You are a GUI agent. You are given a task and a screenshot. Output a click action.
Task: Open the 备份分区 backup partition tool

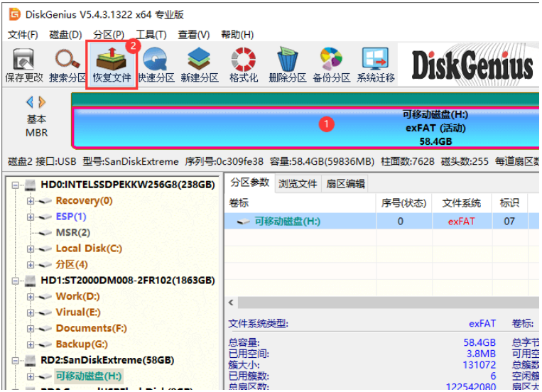tap(332, 65)
